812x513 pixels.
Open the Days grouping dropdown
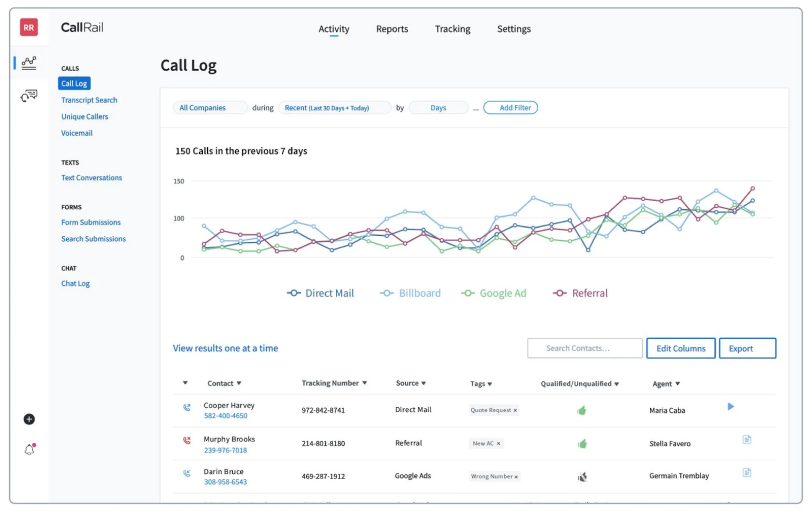click(x=438, y=108)
